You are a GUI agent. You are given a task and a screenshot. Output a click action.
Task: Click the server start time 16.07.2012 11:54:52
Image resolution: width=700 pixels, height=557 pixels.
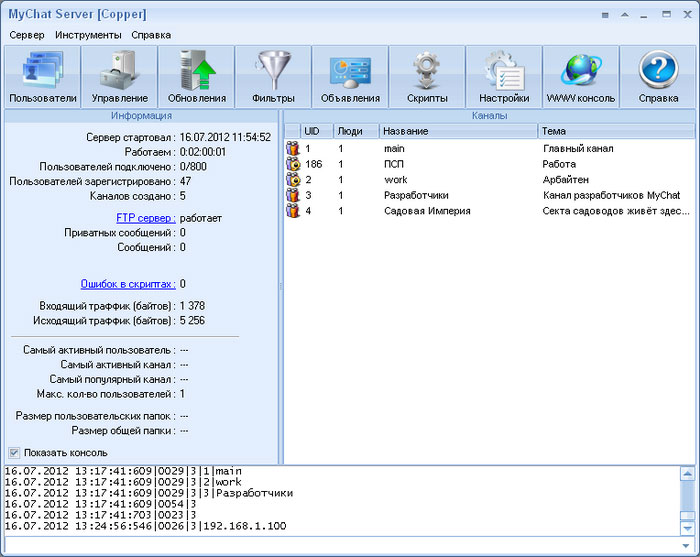(x=225, y=137)
